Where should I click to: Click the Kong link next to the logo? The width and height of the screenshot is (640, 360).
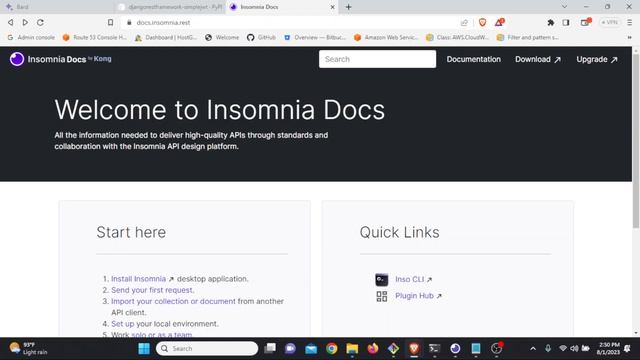[x=102, y=59]
